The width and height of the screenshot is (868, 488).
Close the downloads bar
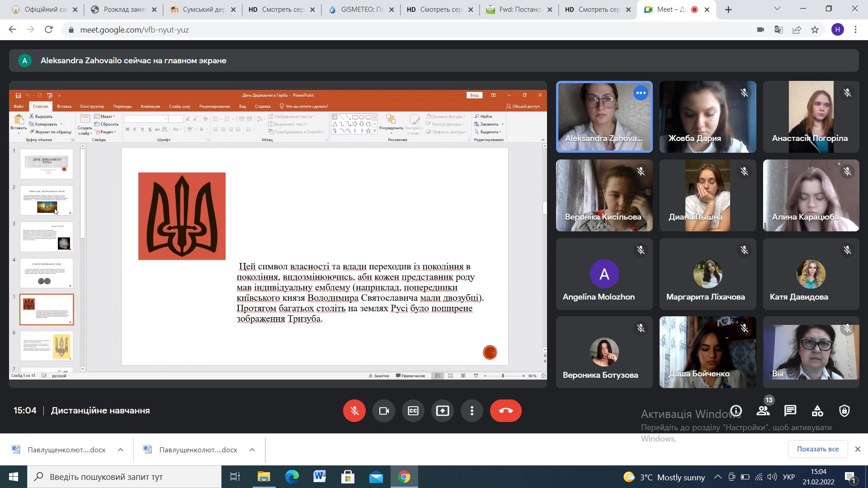point(858,449)
